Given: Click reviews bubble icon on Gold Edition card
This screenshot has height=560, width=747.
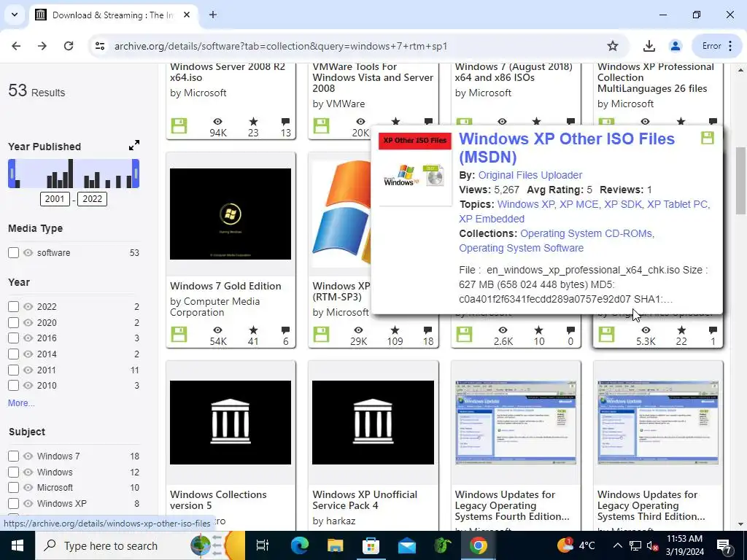Looking at the screenshot, I should pos(285,330).
